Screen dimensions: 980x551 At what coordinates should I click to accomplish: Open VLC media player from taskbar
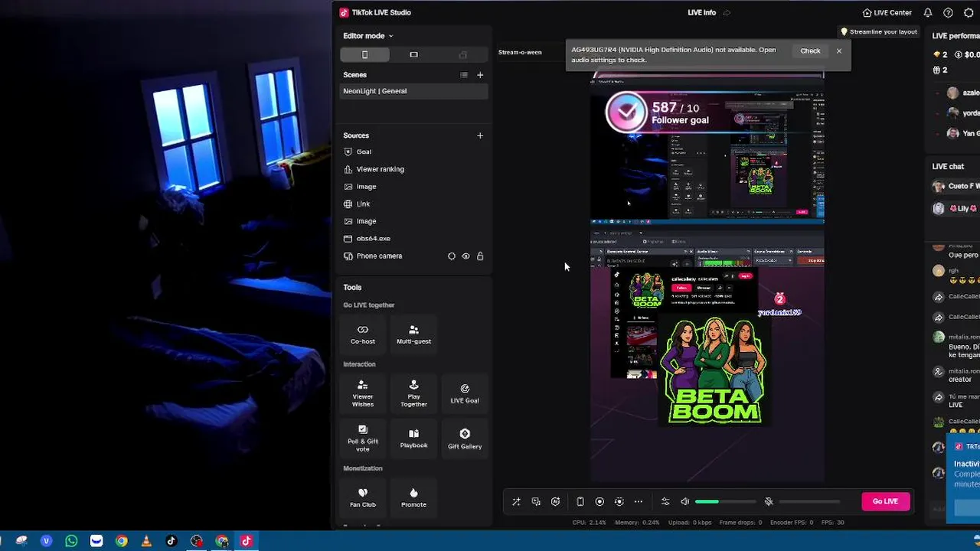point(146,541)
